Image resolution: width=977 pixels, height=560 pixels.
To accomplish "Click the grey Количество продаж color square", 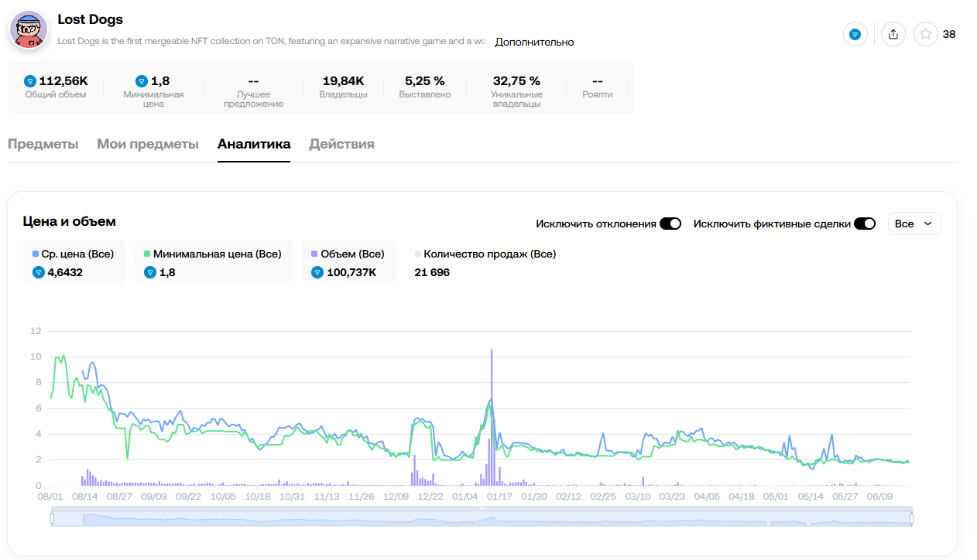I will [x=418, y=254].
